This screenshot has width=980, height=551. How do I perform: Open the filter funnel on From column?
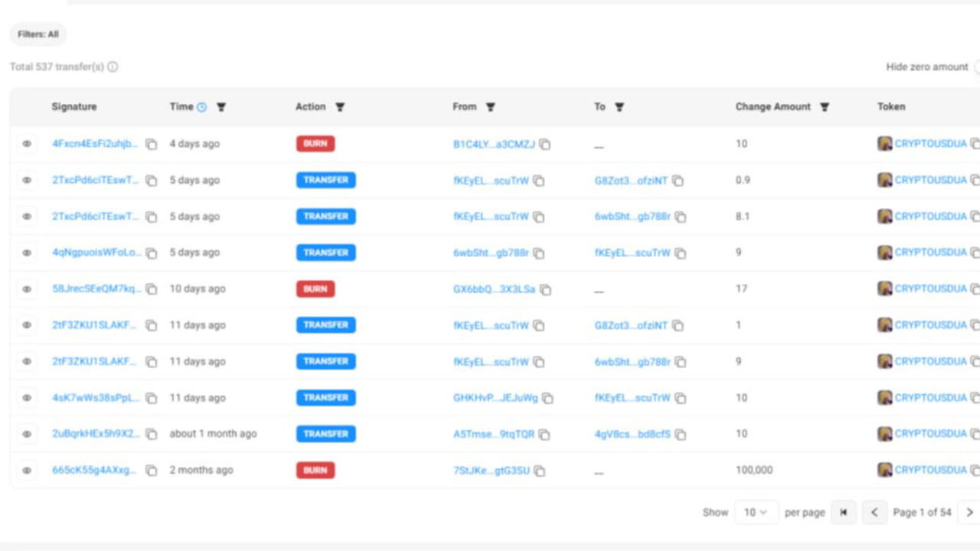(491, 107)
